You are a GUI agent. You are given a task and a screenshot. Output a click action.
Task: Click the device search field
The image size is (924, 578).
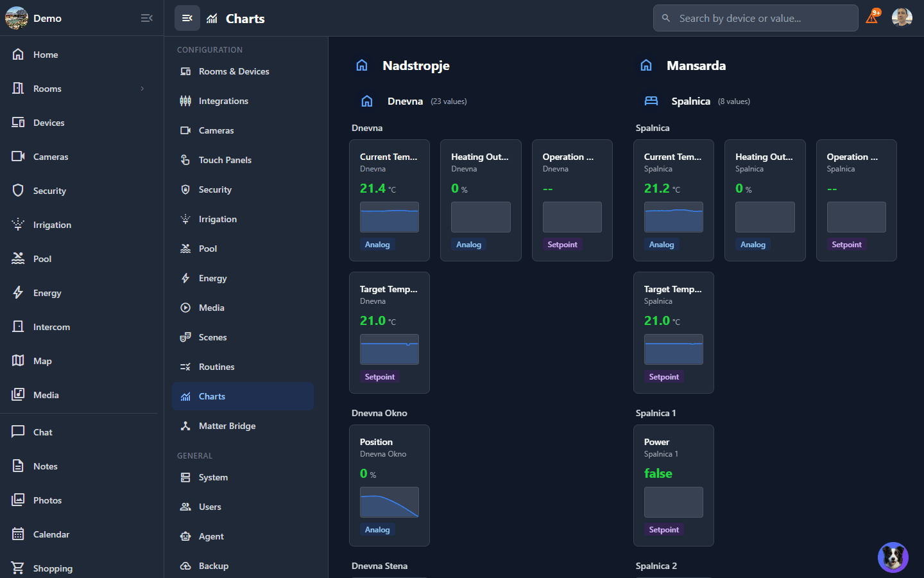pyautogui.click(x=755, y=17)
